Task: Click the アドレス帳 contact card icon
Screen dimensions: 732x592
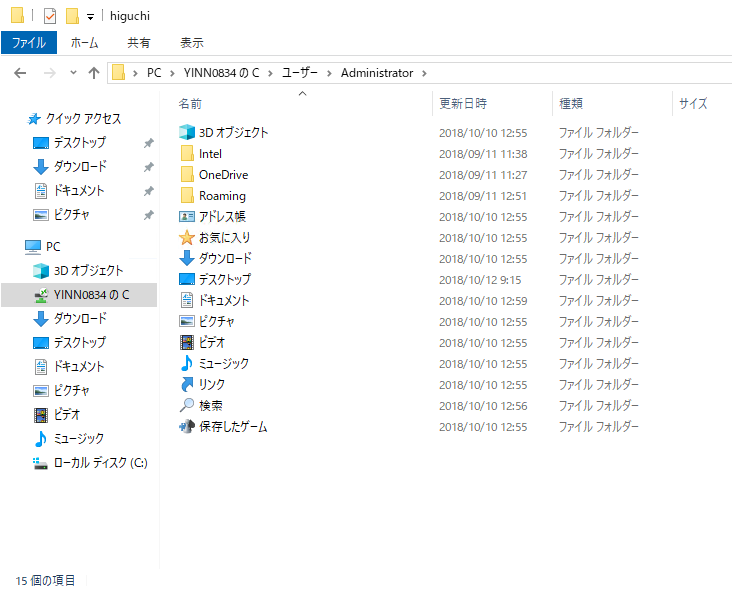Action: [x=187, y=216]
